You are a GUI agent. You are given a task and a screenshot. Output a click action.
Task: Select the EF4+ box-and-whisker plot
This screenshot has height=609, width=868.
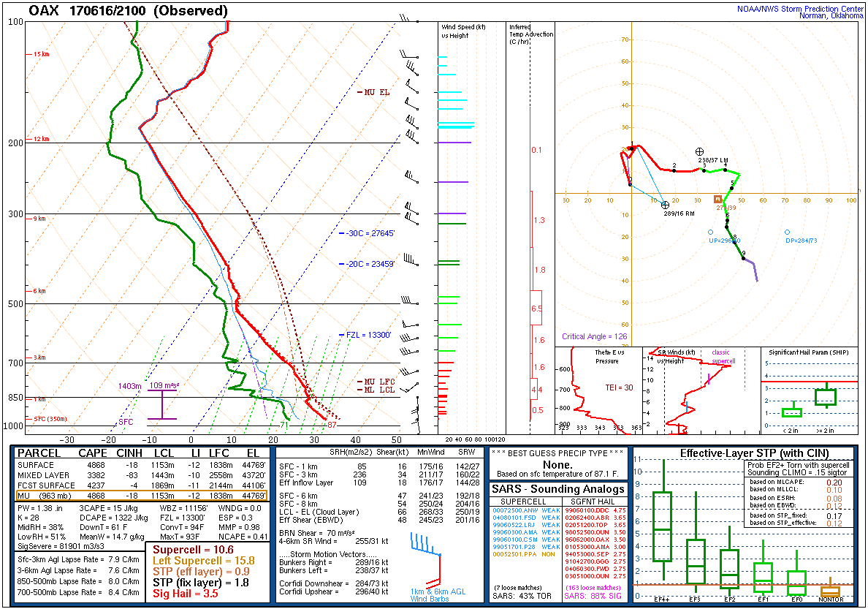click(x=663, y=526)
